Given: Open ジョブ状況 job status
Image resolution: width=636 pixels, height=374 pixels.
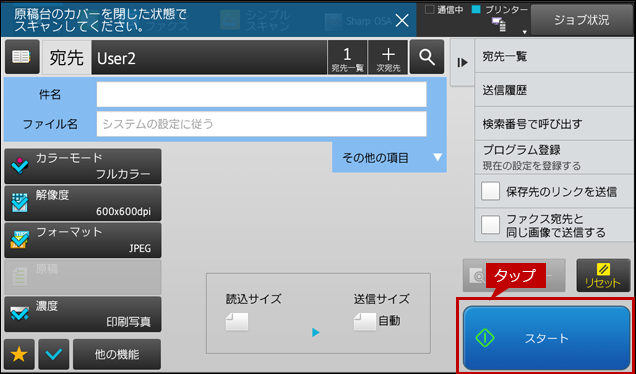Looking at the screenshot, I should click(582, 20).
